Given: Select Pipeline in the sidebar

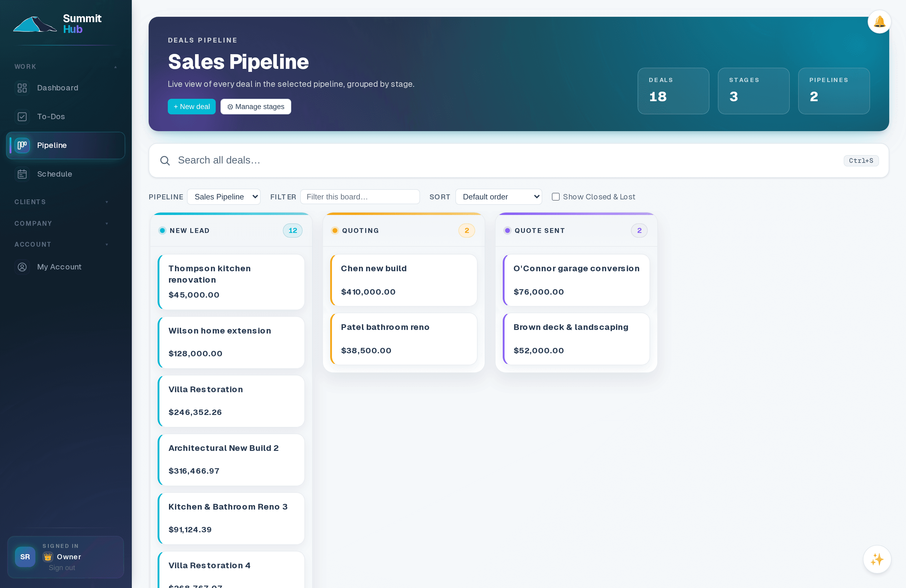Looking at the screenshot, I should coord(66,145).
